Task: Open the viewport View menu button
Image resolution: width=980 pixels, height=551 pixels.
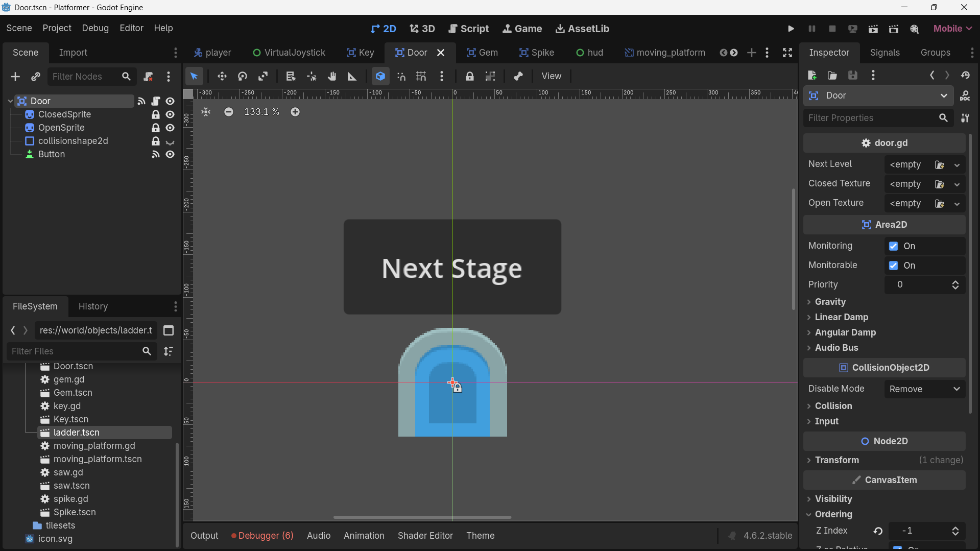Action: [x=551, y=76]
